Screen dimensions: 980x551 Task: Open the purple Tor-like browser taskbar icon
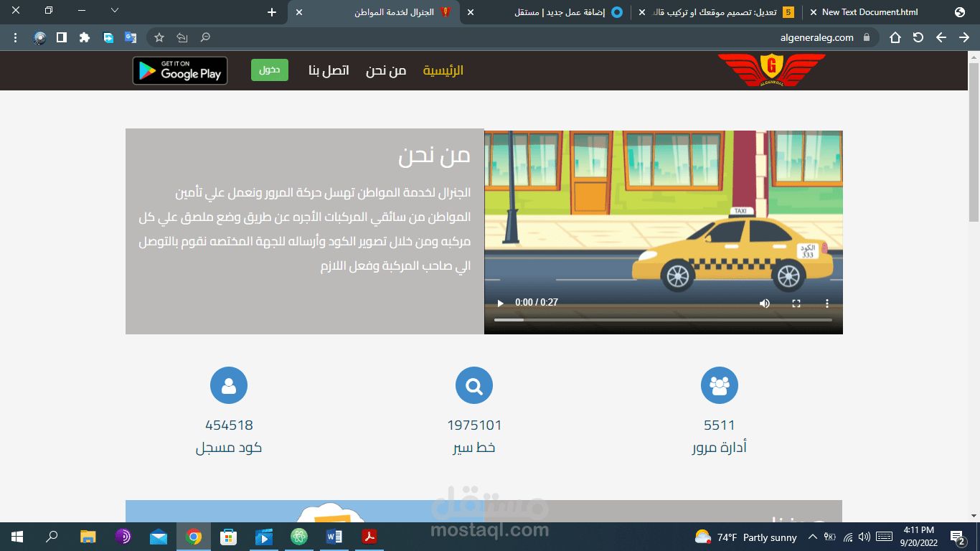[x=123, y=537]
